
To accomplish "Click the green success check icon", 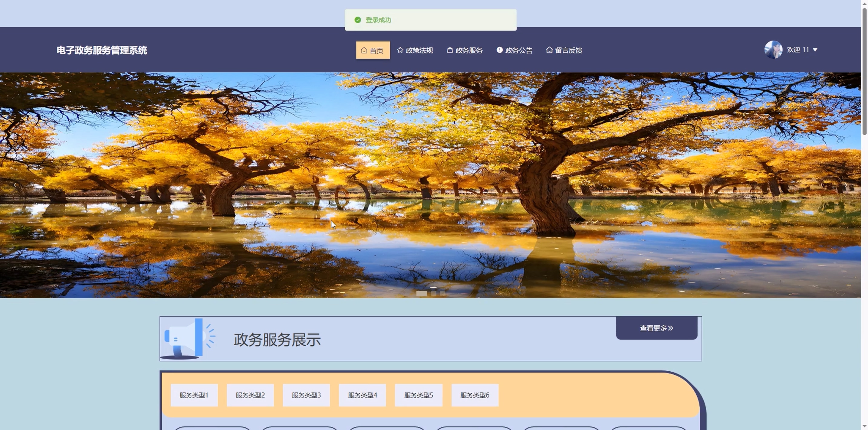I will point(358,20).
